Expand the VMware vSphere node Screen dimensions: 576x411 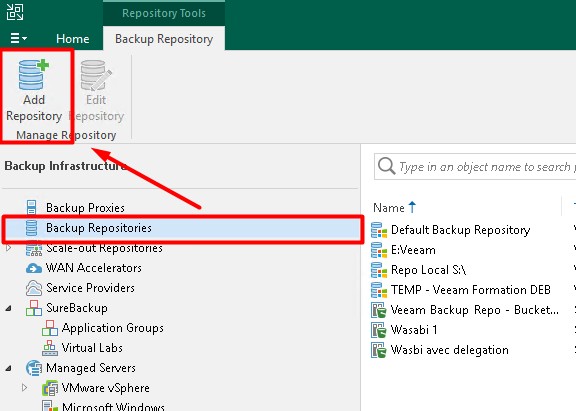[24, 388]
